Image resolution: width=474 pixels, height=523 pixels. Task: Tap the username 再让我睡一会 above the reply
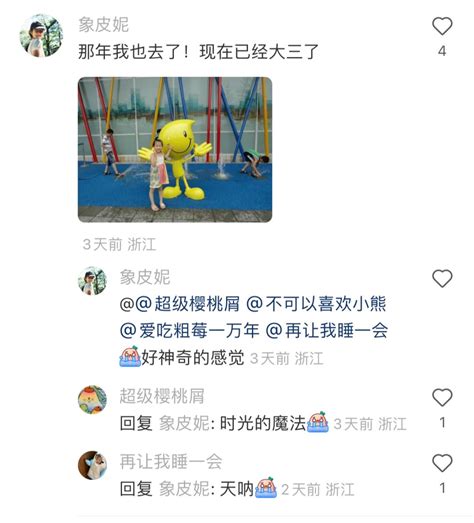coord(171,462)
